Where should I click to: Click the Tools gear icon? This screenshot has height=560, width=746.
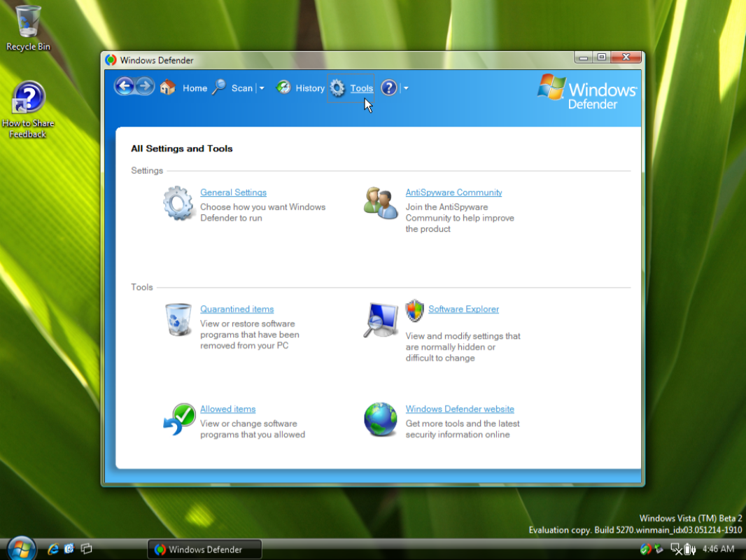point(337,88)
